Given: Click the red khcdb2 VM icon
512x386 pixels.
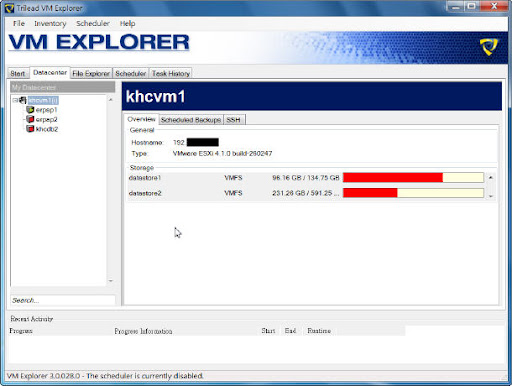Looking at the screenshot, I should 30,129.
